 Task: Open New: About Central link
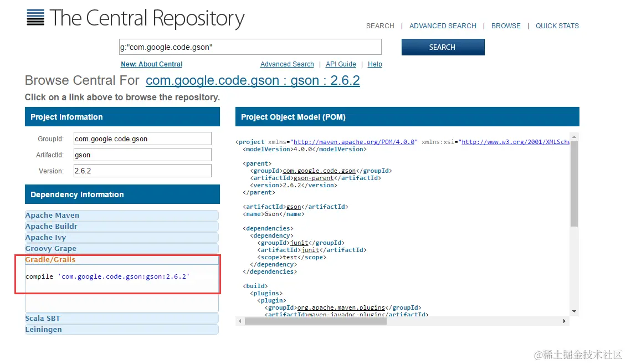tap(151, 64)
